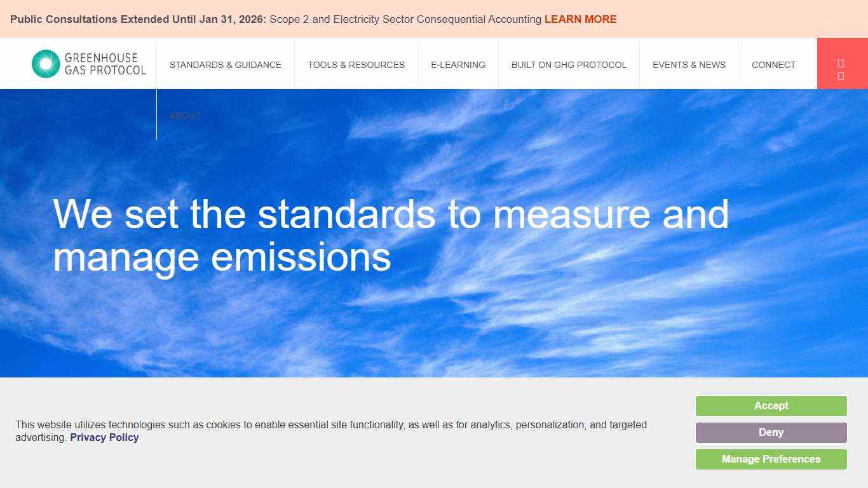
Task: Expand the Built on GHG Protocol dropdown
Action: coord(569,64)
